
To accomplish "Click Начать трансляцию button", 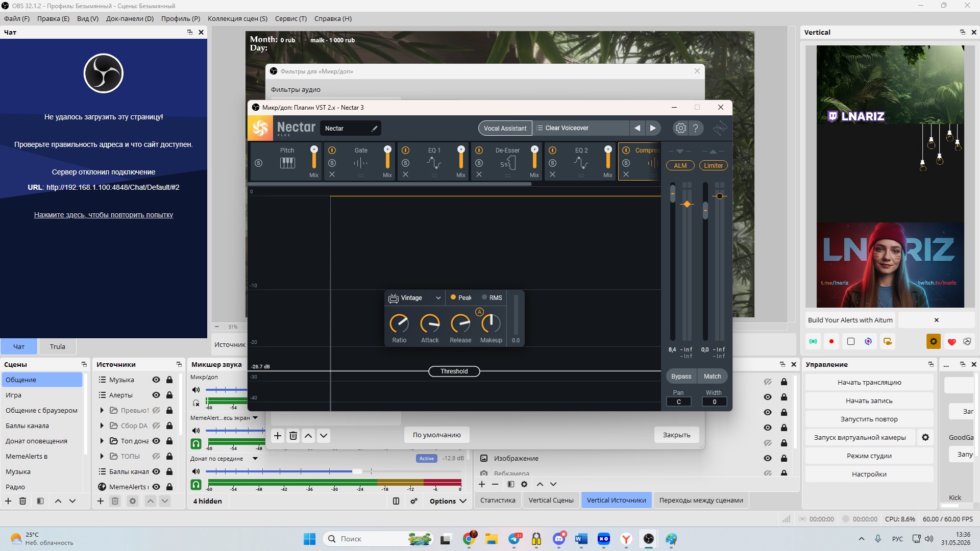I will click(869, 382).
